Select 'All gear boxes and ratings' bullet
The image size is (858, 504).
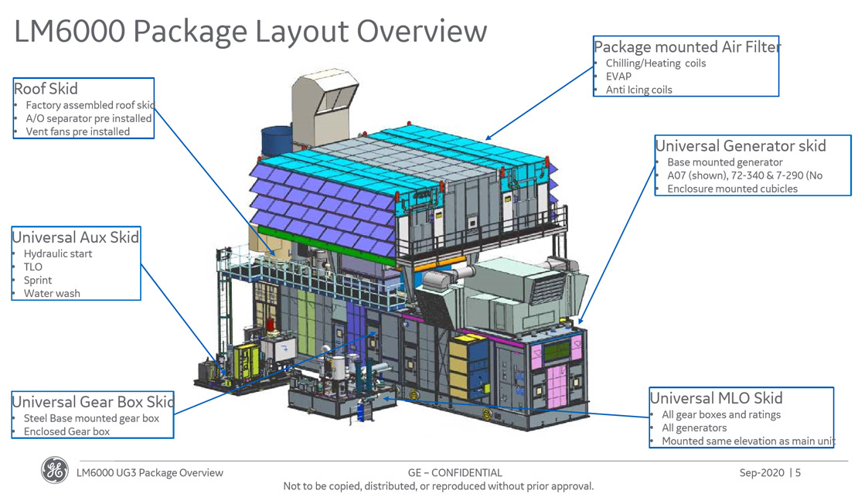click(x=721, y=414)
